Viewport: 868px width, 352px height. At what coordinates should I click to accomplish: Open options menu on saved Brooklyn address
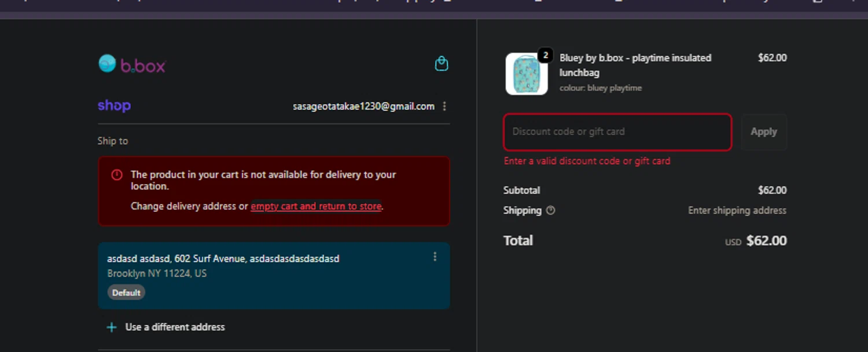435,256
